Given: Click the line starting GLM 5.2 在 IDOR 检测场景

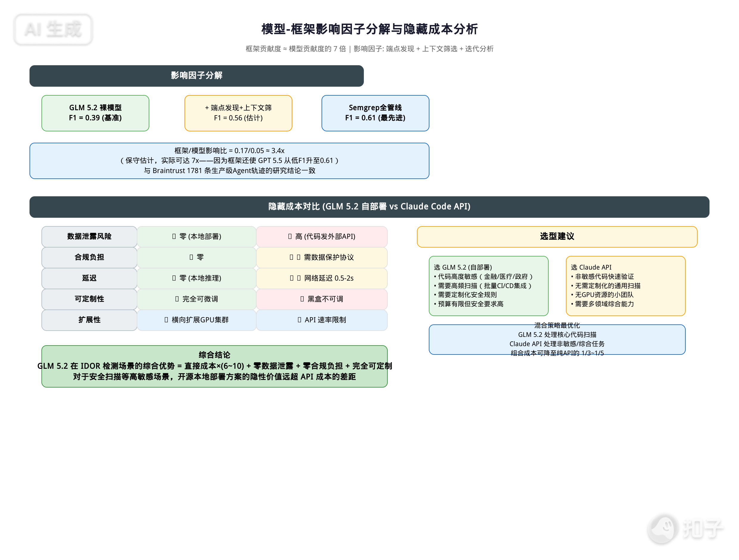Looking at the screenshot, I should point(215,366).
